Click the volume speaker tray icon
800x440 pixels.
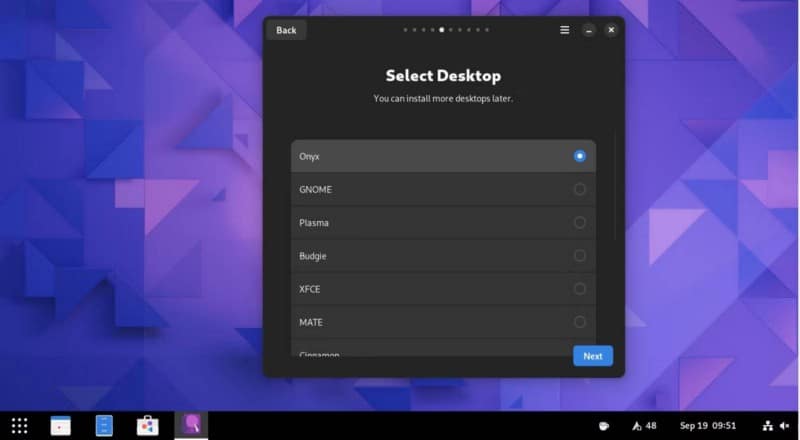click(x=785, y=426)
